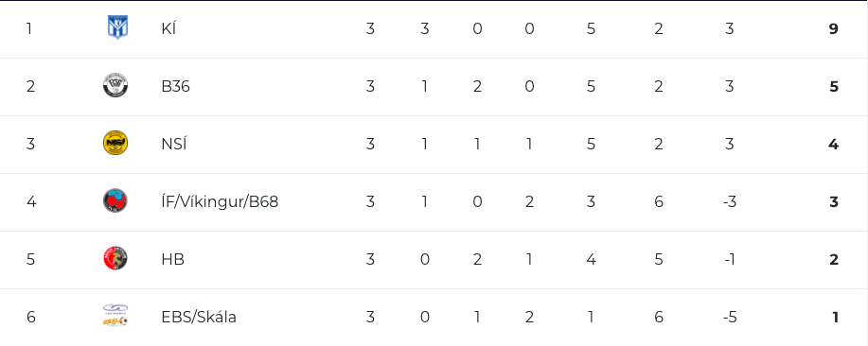Click NSÍ's points total of 4
Screen dimensions: 868x346
(x=834, y=145)
